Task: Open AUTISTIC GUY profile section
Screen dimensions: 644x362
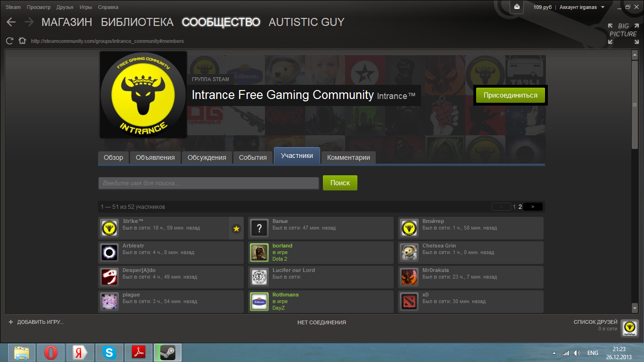Action: click(x=306, y=22)
